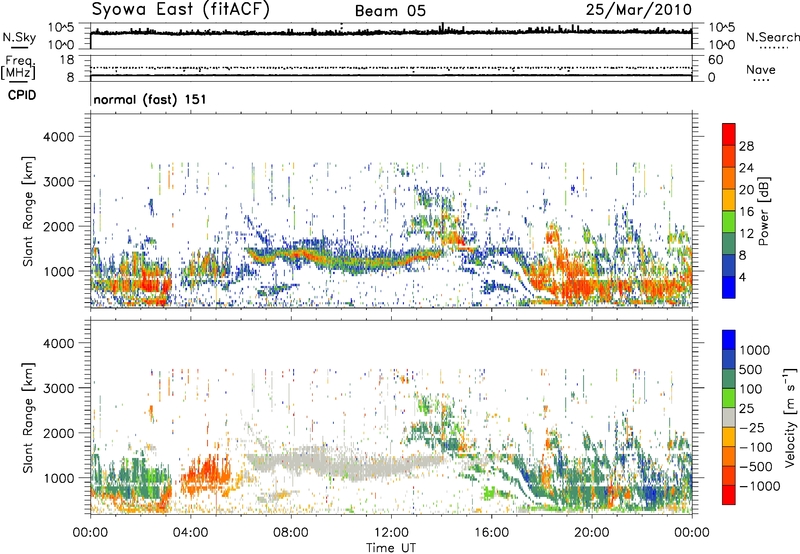Click the '100' velocity scale value
Screen dimensions: 800x554
pos(751,389)
